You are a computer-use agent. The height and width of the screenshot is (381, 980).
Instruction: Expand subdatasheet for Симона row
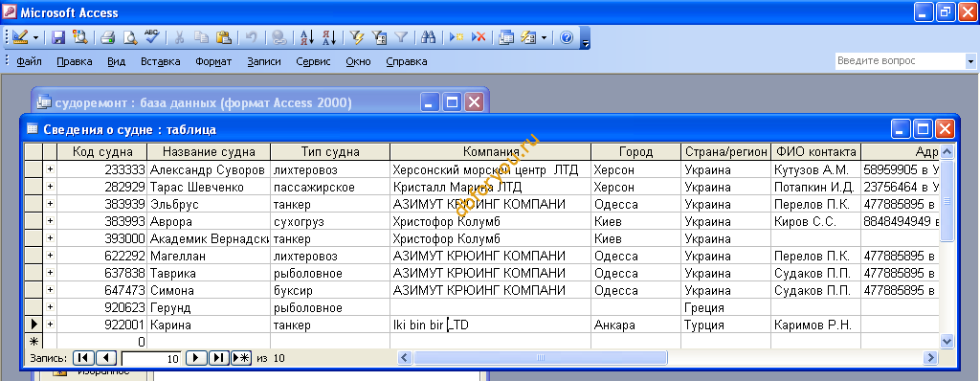tap(50, 290)
